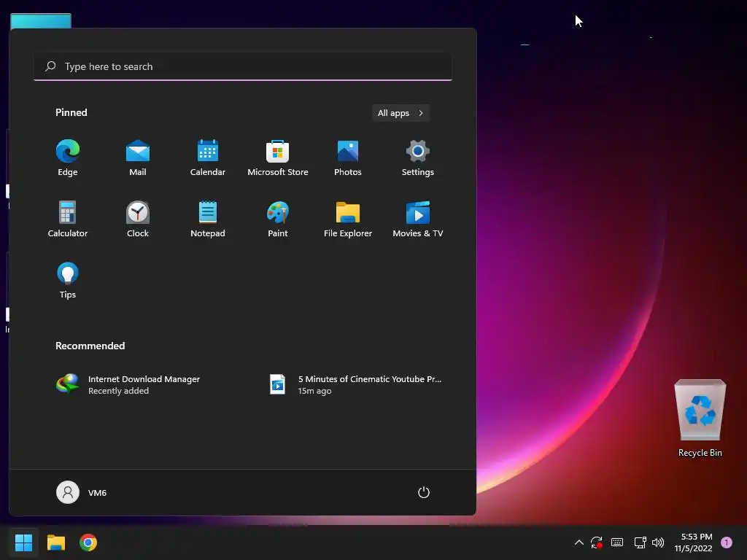Open File Explorer from the taskbar
747x560 pixels.
[55, 542]
